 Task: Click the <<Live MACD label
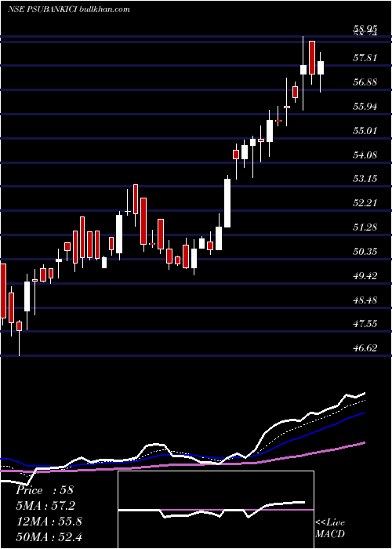coord(330,529)
